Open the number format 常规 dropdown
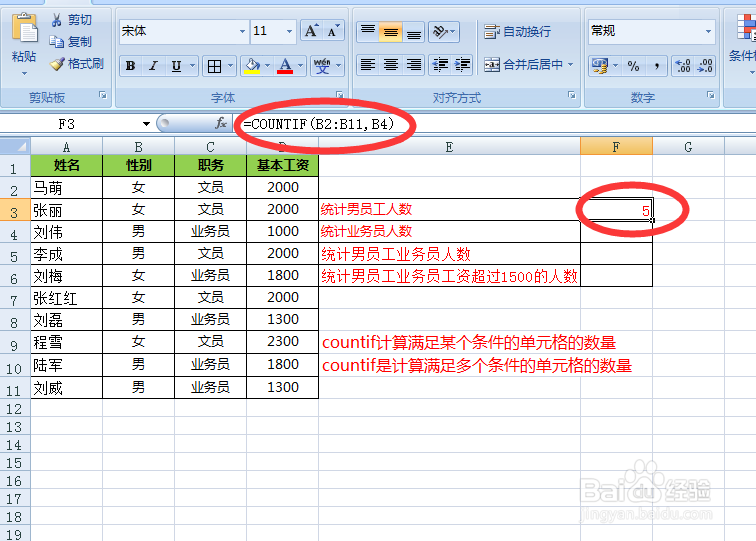 708,31
